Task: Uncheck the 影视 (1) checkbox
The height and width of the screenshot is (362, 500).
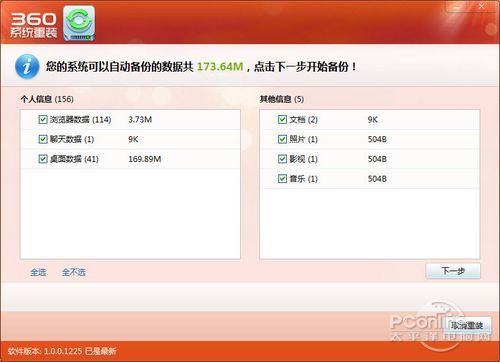Action: [282, 159]
